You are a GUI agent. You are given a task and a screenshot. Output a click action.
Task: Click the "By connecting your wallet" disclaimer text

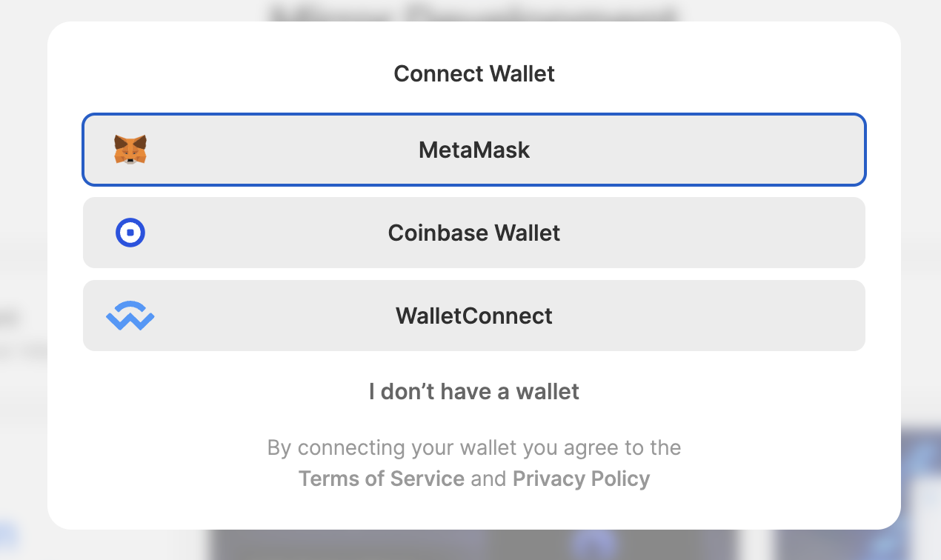coord(474,447)
